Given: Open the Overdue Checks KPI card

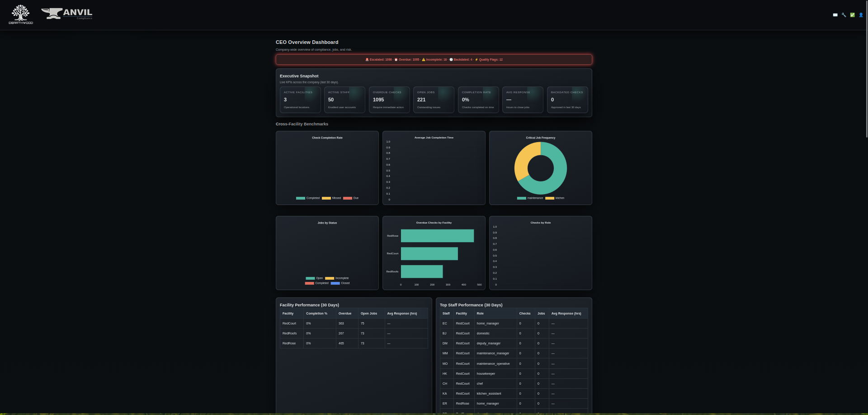Looking at the screenshot, I should click(x=389, y=100).
